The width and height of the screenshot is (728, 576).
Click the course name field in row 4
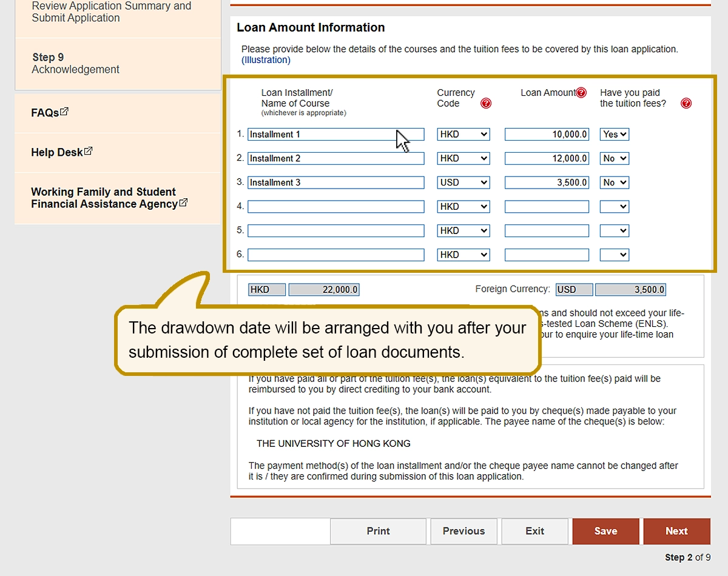pos(335,207)
